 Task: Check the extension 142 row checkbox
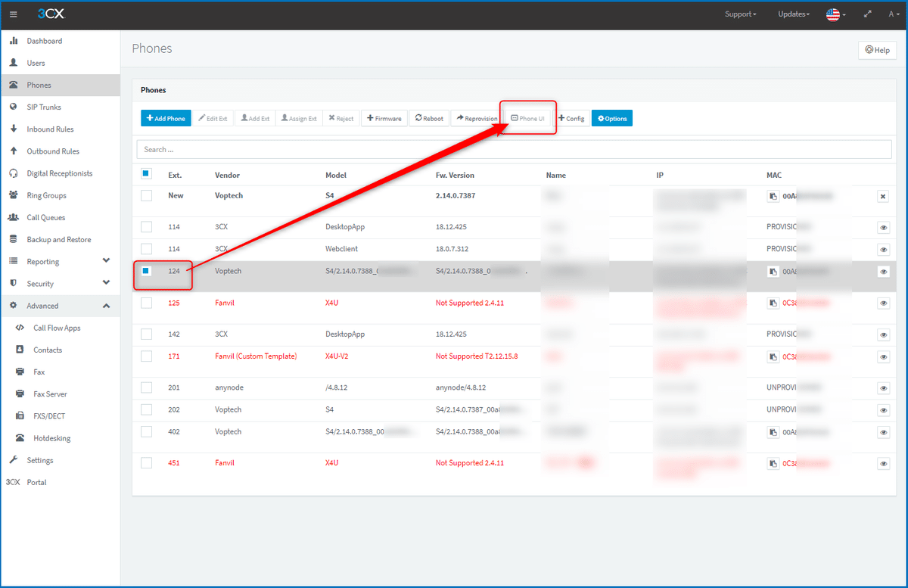(146, 334)
